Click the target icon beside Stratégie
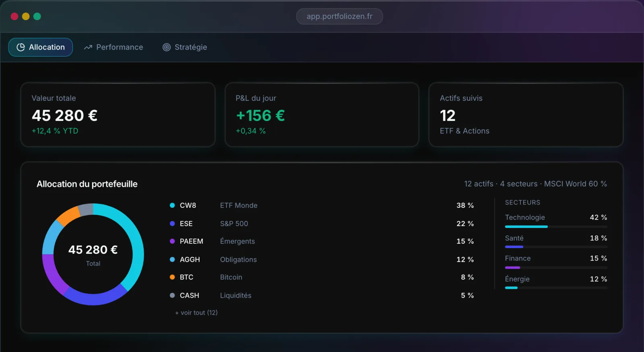 (x=167, y=47)
